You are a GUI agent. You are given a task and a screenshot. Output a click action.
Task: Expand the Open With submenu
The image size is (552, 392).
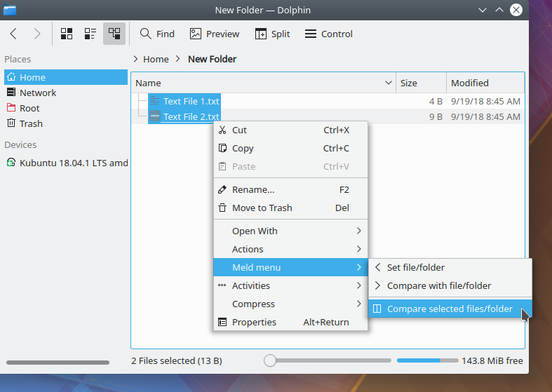coord(290,231)
